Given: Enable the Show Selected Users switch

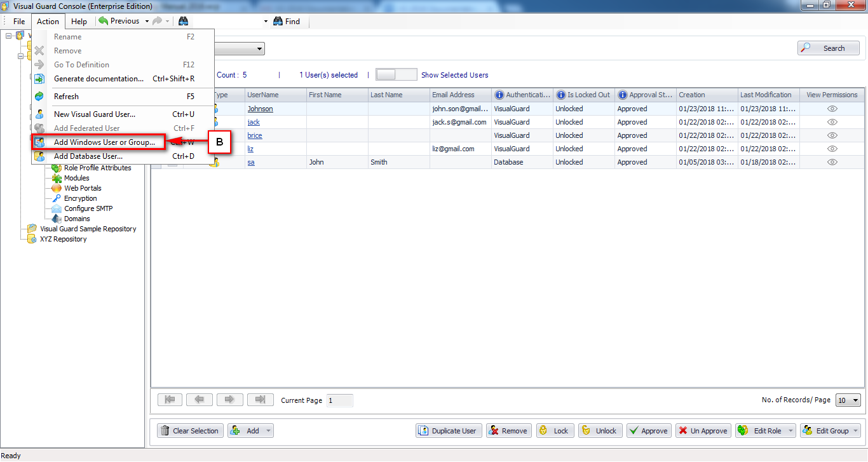Looking at the screenshot, I should (396, 74).
